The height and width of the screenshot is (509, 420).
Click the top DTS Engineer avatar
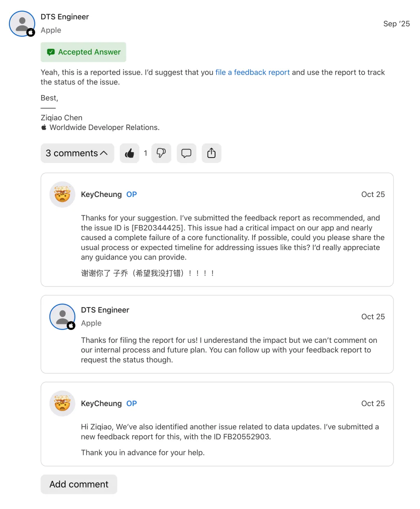(22, 24)
